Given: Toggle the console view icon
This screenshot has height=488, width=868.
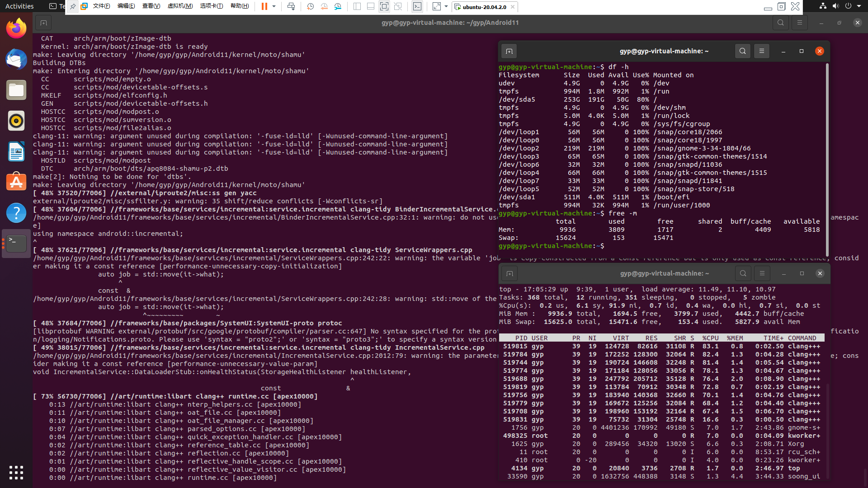Looking at the screenshot, I should click(417, 6).
